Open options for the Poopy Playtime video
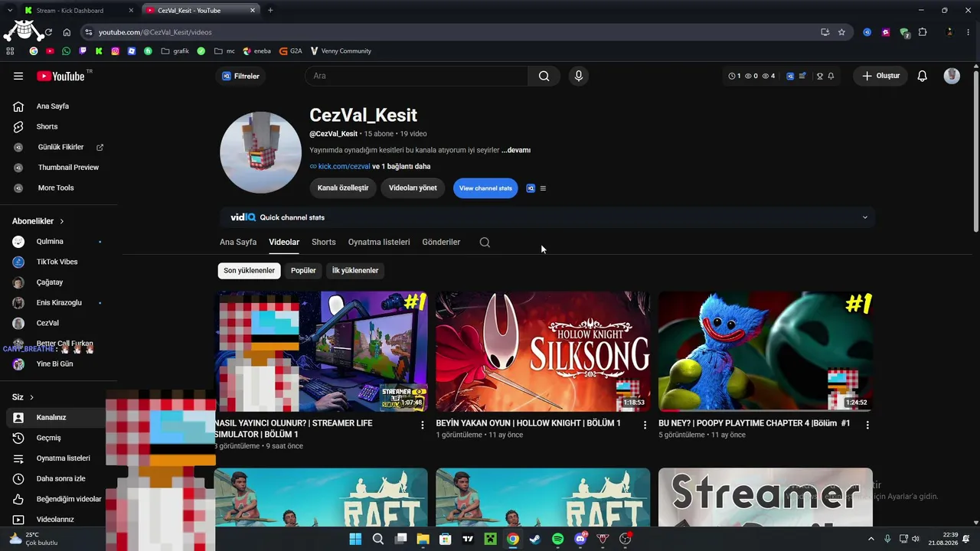This screenshot has width=980, height=551. 867,425
